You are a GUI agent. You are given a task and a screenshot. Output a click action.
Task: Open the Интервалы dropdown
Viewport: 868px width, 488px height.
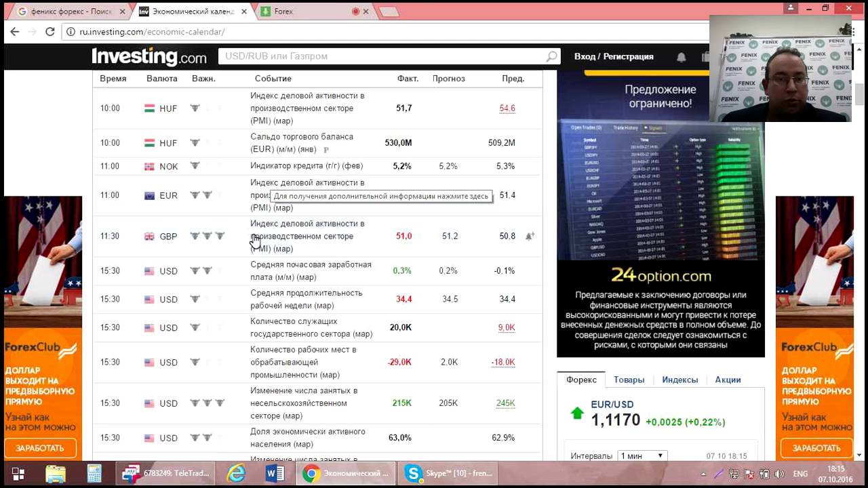642,456
